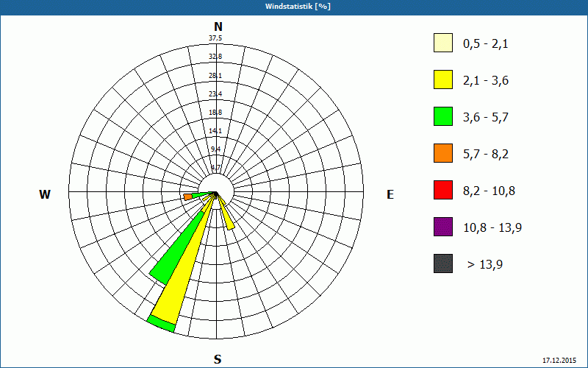Click the S compass label
Image resolution: width=588 pixels, height=368 pixels.
[x=218, y=359]
